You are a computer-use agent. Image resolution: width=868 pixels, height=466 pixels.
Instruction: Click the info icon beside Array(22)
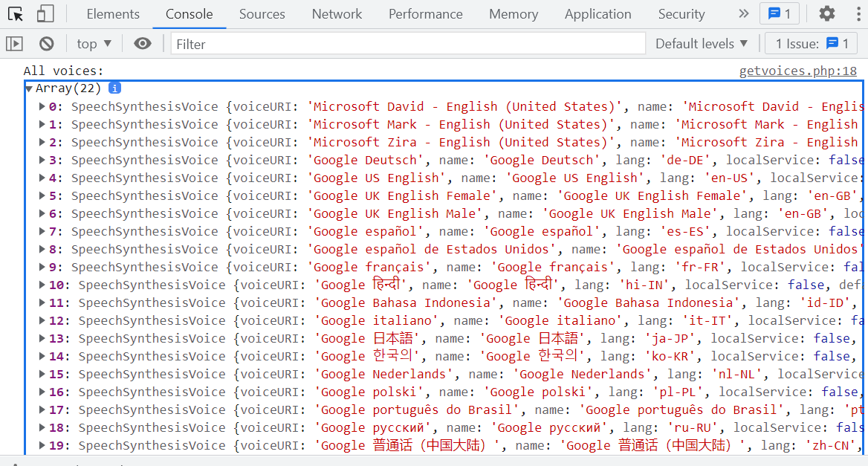pos(115,88)
